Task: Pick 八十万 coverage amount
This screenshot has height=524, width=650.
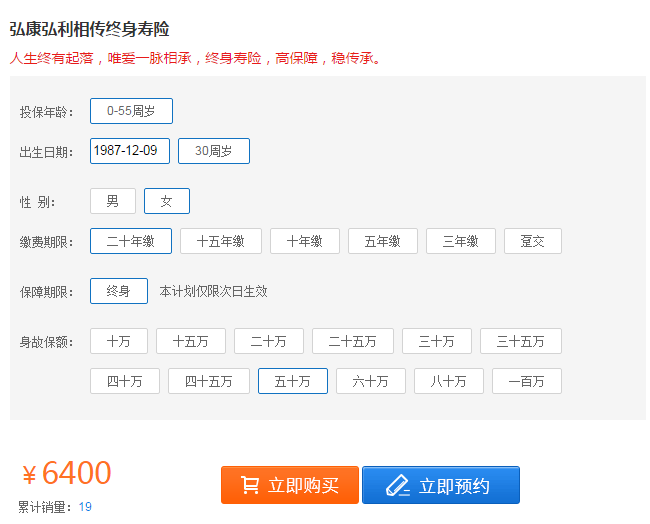Action: tap(449, 381)
